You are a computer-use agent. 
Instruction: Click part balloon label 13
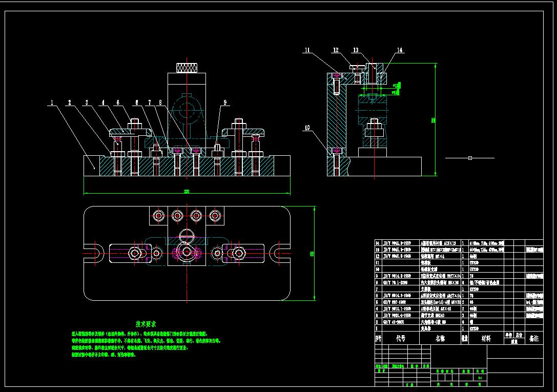356,50
